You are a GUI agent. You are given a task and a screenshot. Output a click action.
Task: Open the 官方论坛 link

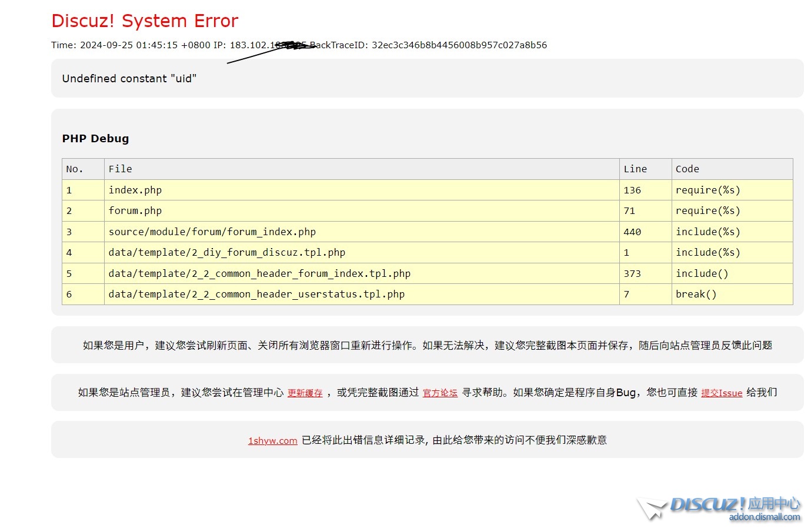coord(440,393)
